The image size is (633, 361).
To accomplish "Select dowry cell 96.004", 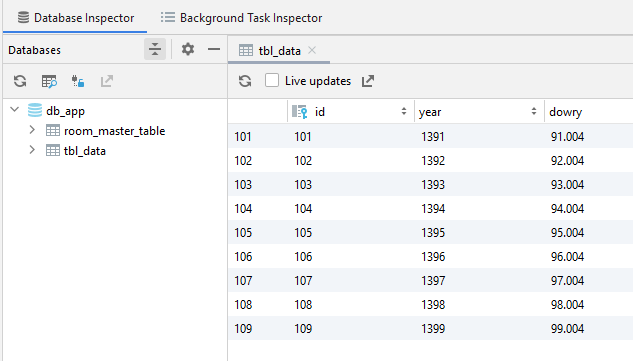I will [x=589, y=256].
